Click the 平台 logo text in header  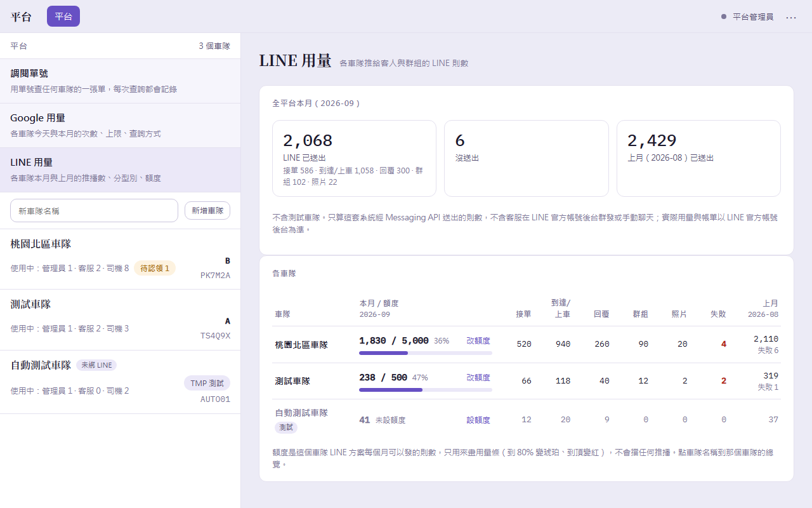(x=21, y=17)
